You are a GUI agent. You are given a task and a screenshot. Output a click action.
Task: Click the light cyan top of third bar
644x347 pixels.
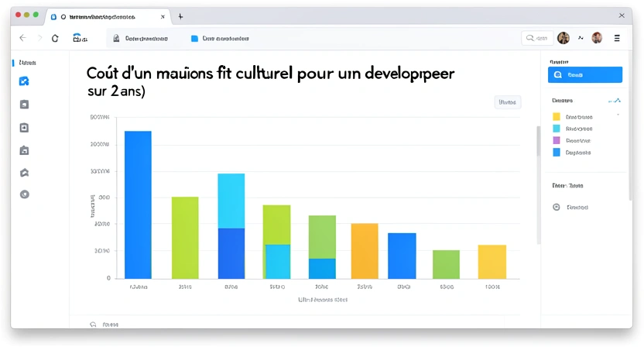tap(231, 201)
